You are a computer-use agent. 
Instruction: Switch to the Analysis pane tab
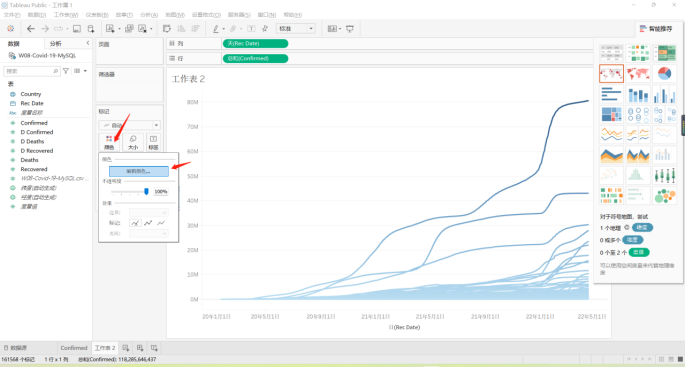(56, 44)
